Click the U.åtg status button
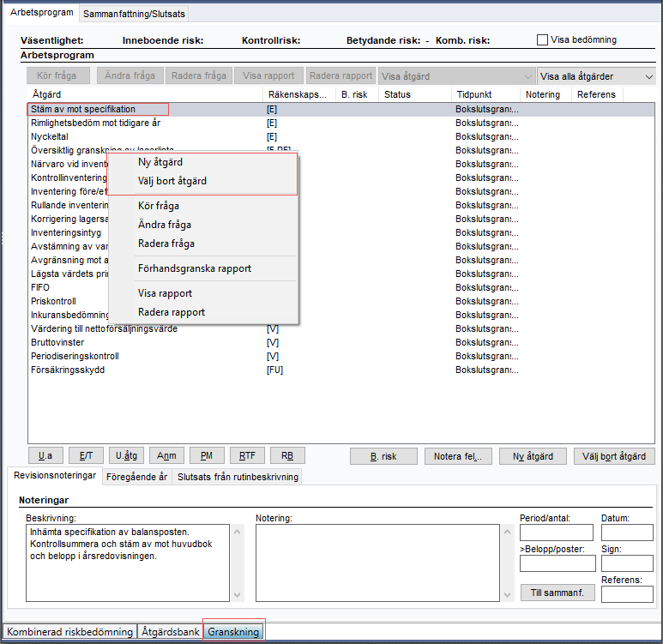663x644 pixels. pyautogui.click(x=126, y=456)
